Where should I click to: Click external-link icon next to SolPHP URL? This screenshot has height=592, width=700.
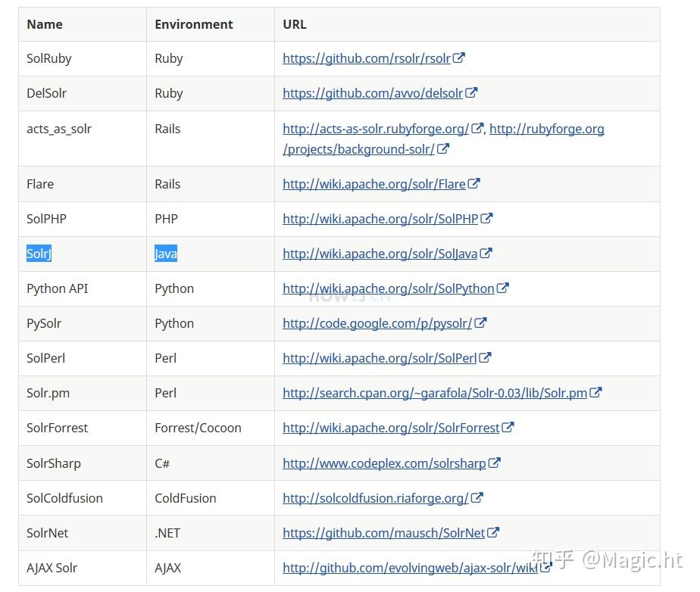point(486,218)
